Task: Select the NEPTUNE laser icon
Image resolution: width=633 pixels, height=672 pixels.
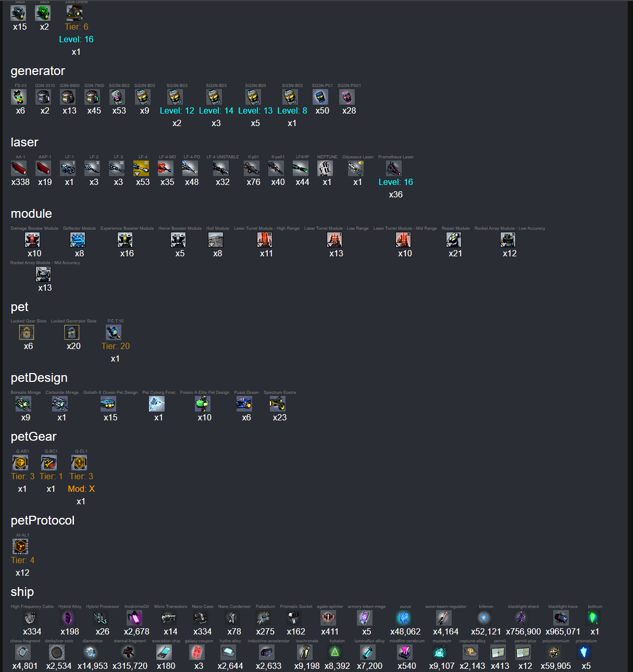Action: pos(325,168)
